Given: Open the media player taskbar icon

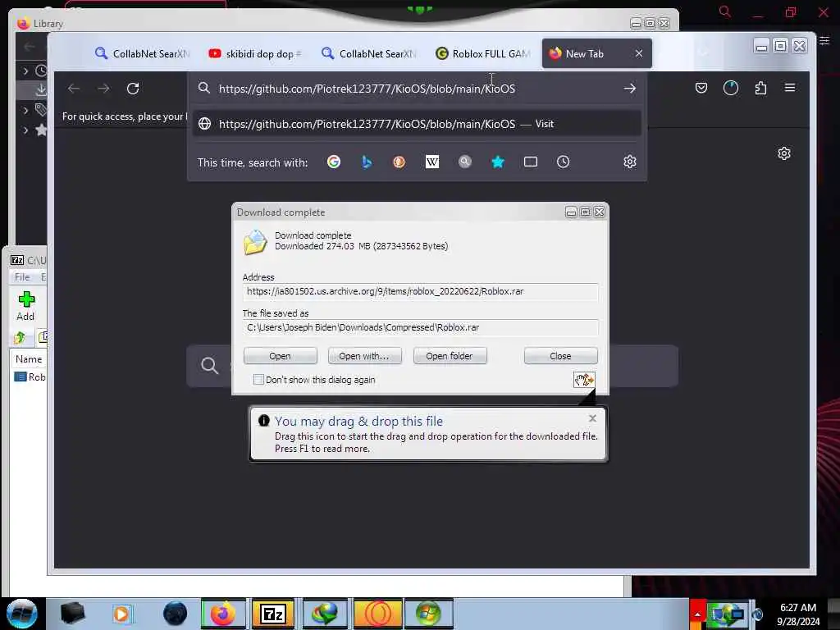Looking at the screenshot, I should click(x=121, y=614).
